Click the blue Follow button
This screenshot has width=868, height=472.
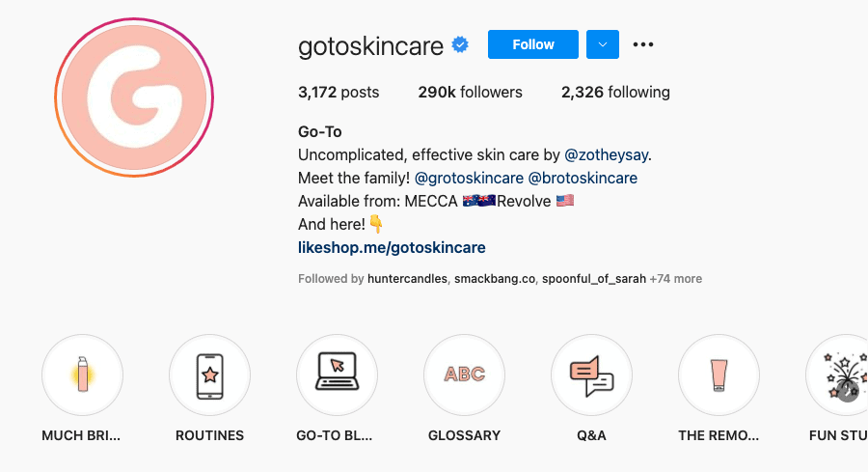[x=533, y=44]
